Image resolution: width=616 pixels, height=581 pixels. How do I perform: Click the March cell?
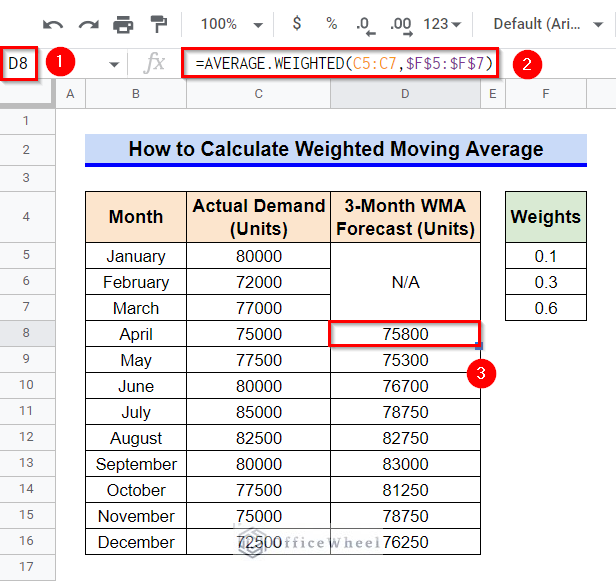[x=136, y=308]
